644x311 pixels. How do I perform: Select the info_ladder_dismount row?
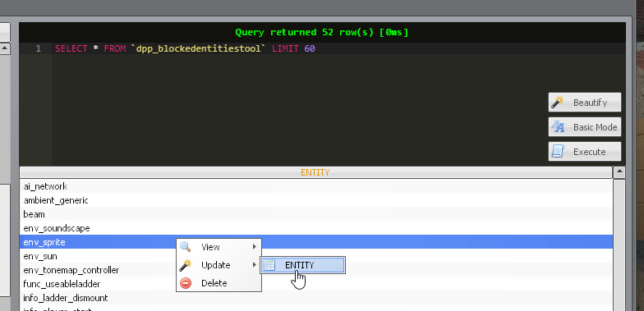pos(316,298)
